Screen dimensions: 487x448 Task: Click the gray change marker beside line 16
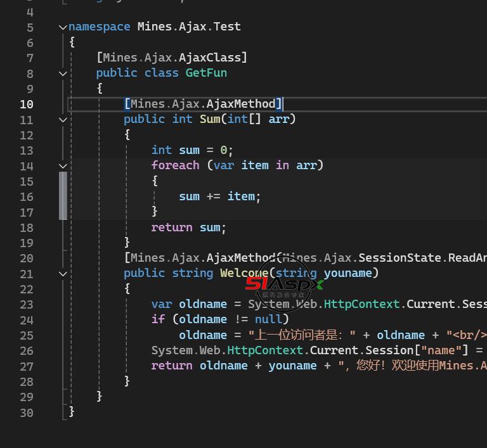click(x=63, y=196)
